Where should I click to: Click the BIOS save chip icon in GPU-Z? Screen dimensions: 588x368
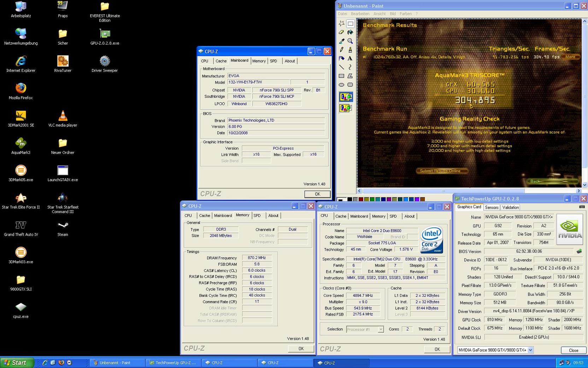(x=579, y=251)
